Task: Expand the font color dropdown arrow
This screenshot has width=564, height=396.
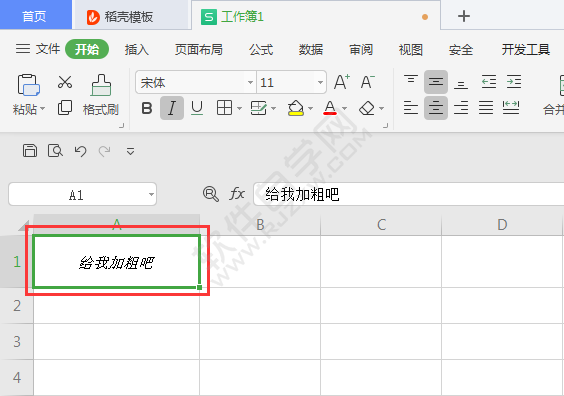Action: (344, 108)
